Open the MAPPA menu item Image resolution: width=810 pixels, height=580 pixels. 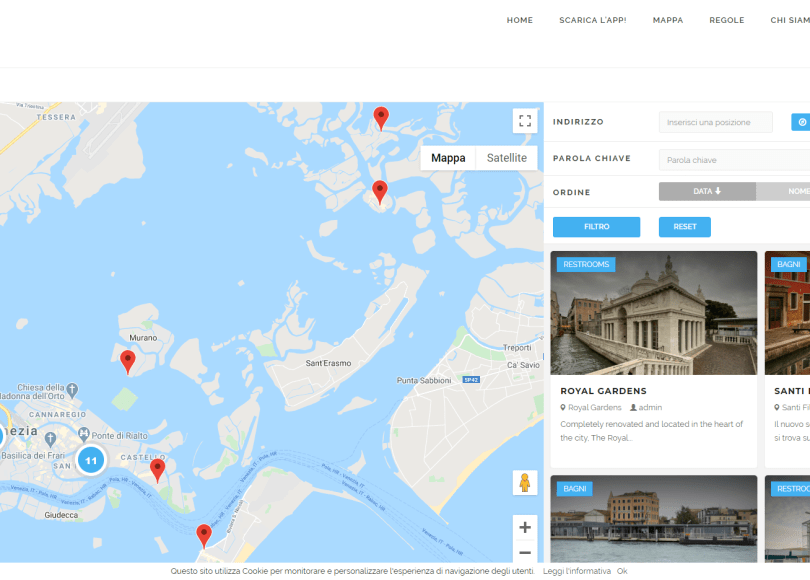click(x=668, y=20)
